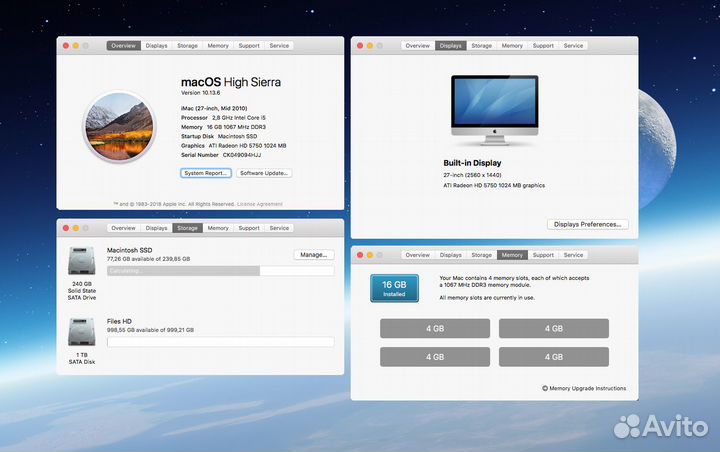The height and width of the screenshot is (452, 720).
Task: Open Service tab in Storage window
Action: pos(279,228)
